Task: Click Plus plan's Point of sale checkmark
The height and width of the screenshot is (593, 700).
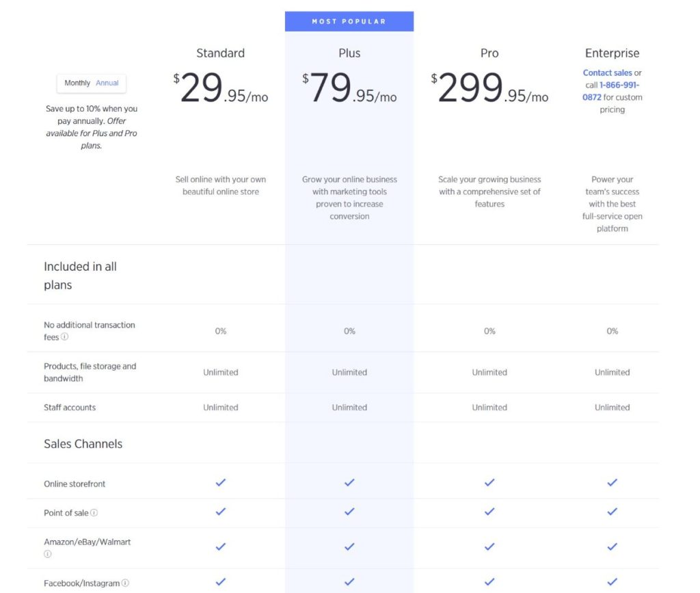Action: (349, 512)
